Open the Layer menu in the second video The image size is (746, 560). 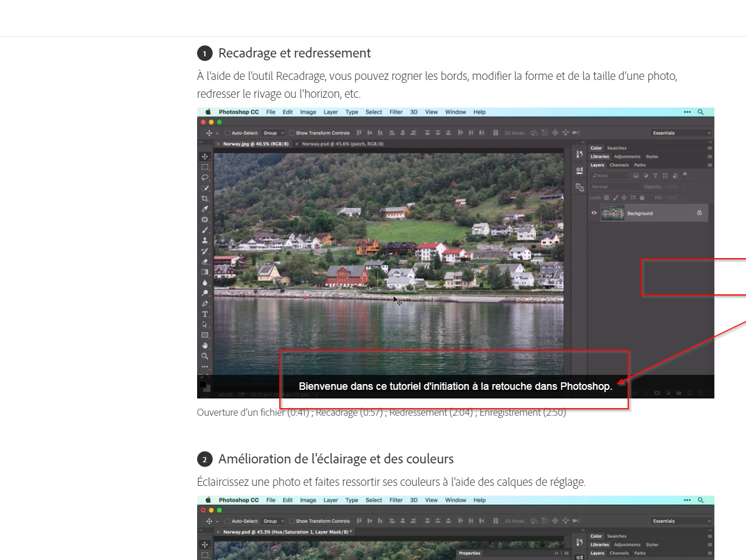pos(330,500)
